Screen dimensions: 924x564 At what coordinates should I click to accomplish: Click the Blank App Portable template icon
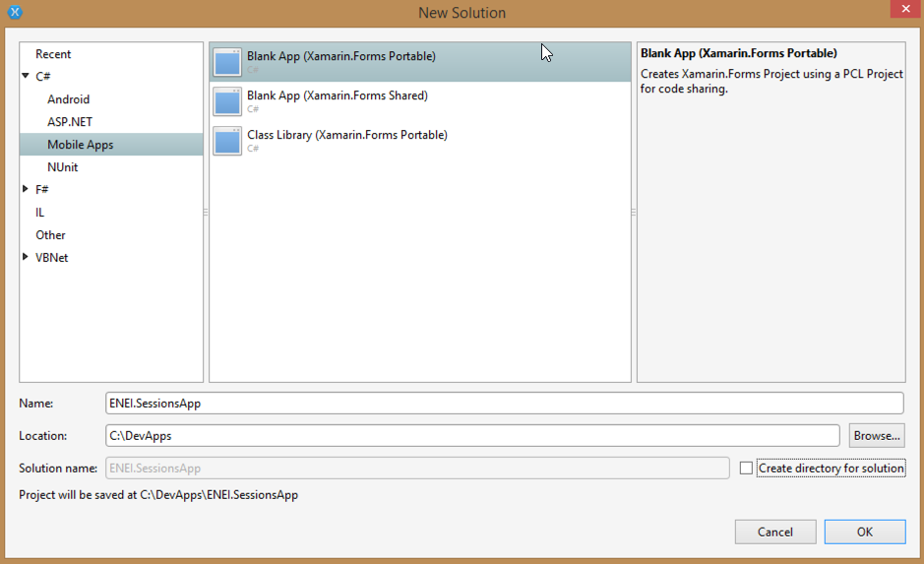[x=227, y=62]
